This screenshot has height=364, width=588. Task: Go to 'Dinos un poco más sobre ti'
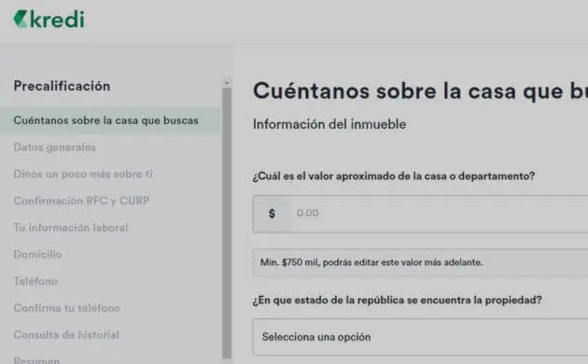tap(83, 174)
